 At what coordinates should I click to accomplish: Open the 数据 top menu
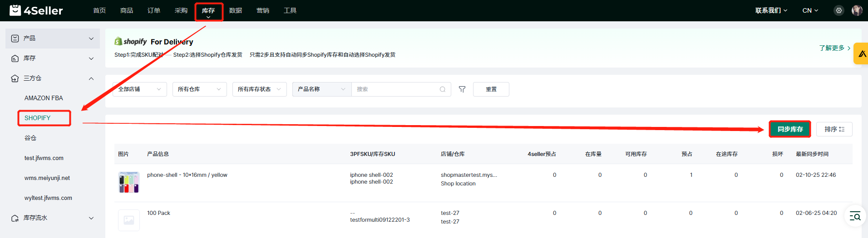(236, 10)
